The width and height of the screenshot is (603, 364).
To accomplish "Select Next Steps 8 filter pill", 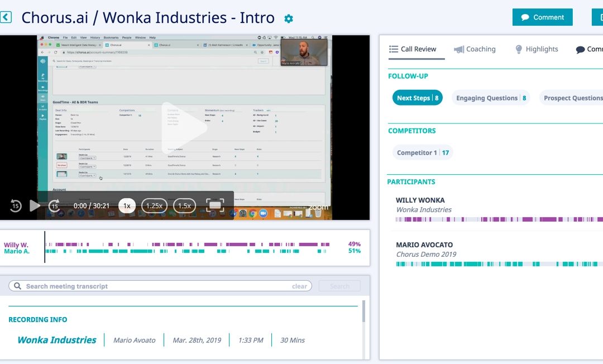I will 417,98.
